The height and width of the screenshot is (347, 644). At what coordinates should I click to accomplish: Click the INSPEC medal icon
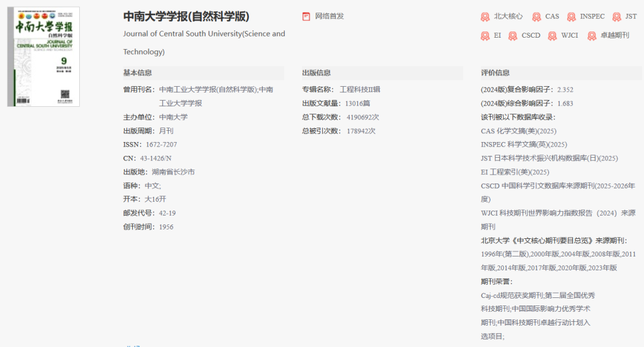[x=571, y=17]
